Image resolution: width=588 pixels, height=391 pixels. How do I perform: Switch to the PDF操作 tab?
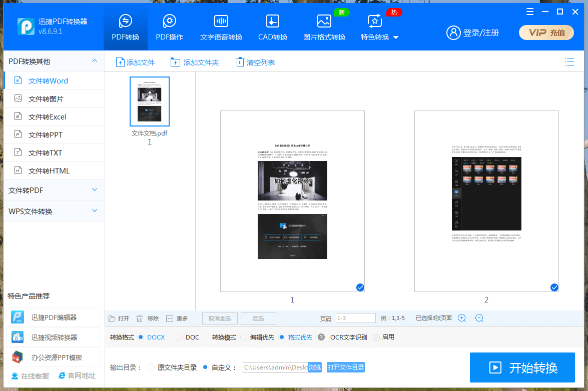169,27
